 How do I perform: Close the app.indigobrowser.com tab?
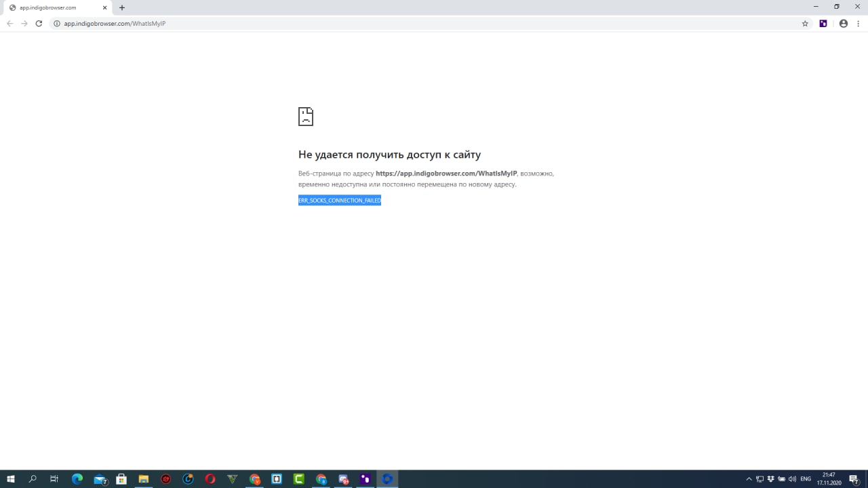(104, 7)
